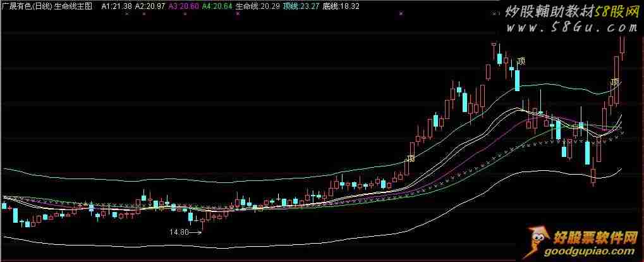Click the A1:21.38 indicator value
Viewport: 644px width, 262px height.
(x=117, y=6)
